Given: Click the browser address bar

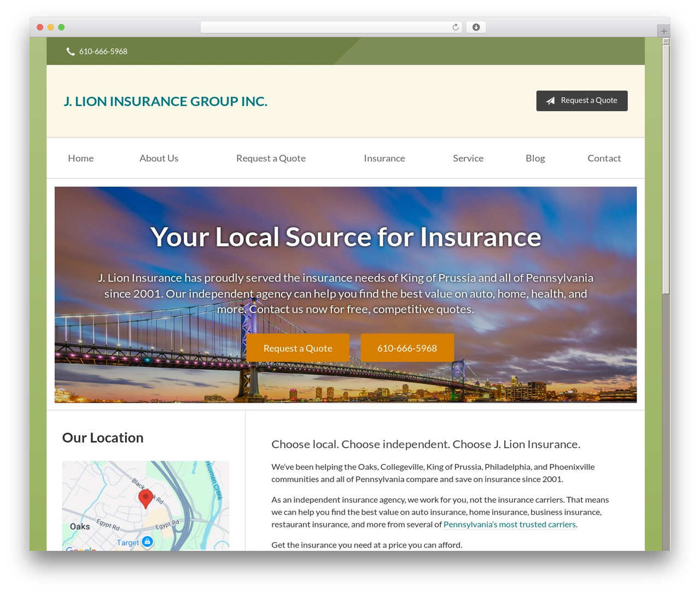Looking at the screenshot, I should click(331, 27).
